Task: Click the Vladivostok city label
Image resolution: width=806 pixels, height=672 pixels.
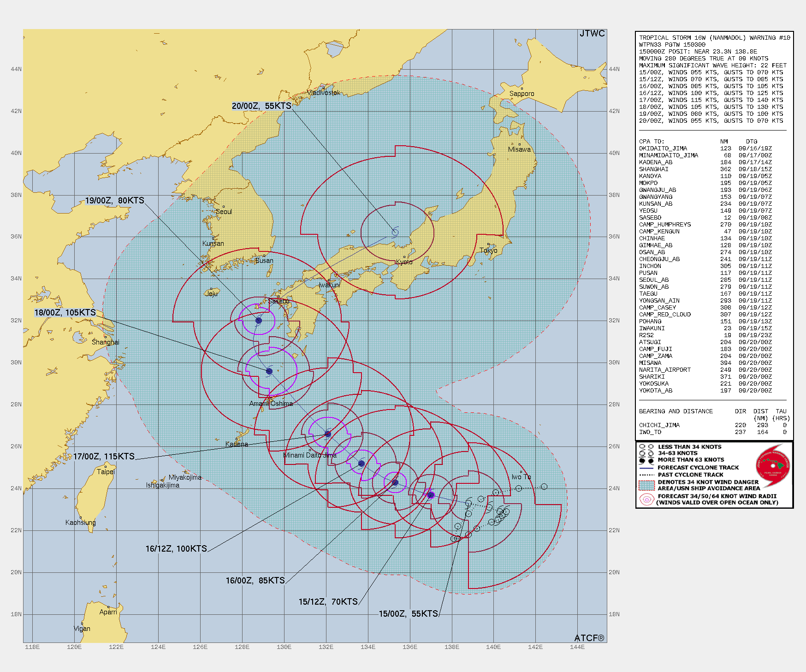Action: coord(324,93)
